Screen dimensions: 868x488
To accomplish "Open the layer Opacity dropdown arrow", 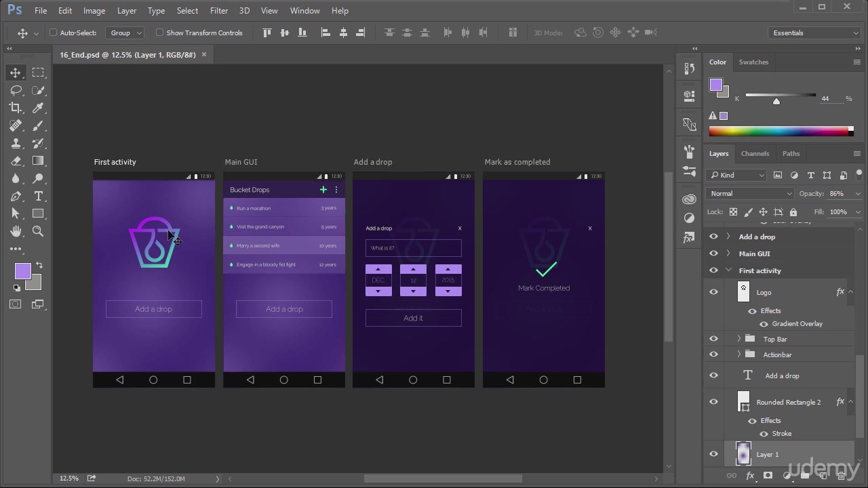I will [x=857, y=194].
